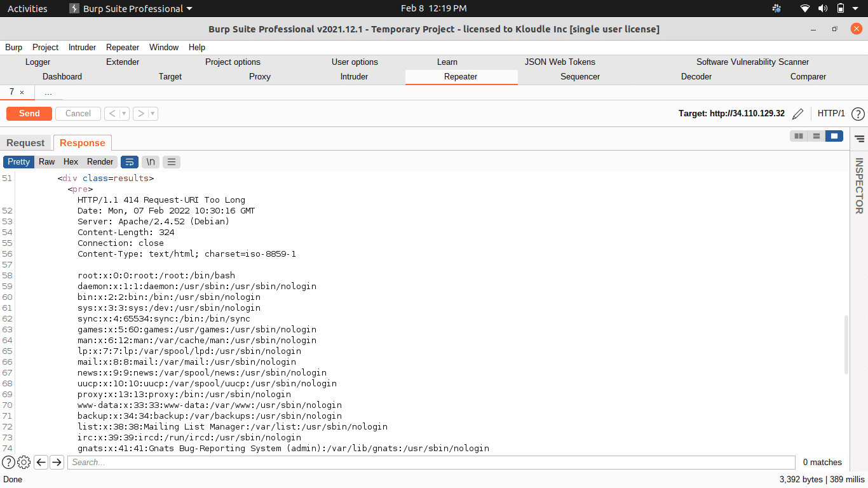Image resolution: width=868 pixels, height=488 pixels.
Task: Click the Activities button
Action: click(27, 9)
